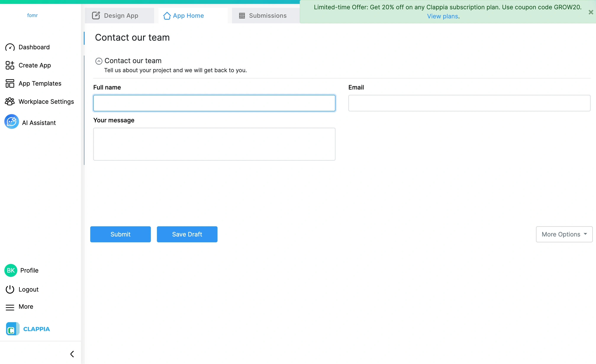This screenshot has width=596, height=364.
Task: Collapse the Contact our team section
Action: [99, 61]
